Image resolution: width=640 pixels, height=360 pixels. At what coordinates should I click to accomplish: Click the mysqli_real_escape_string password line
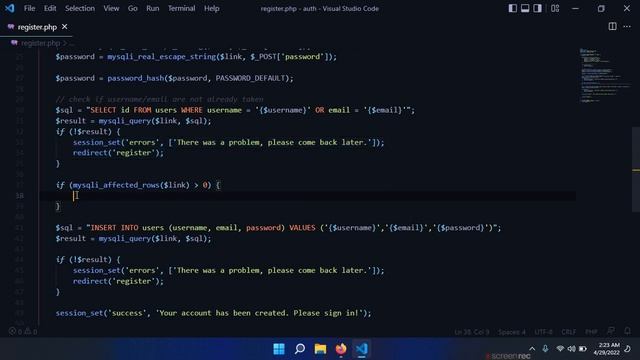(x=196, y=57)
